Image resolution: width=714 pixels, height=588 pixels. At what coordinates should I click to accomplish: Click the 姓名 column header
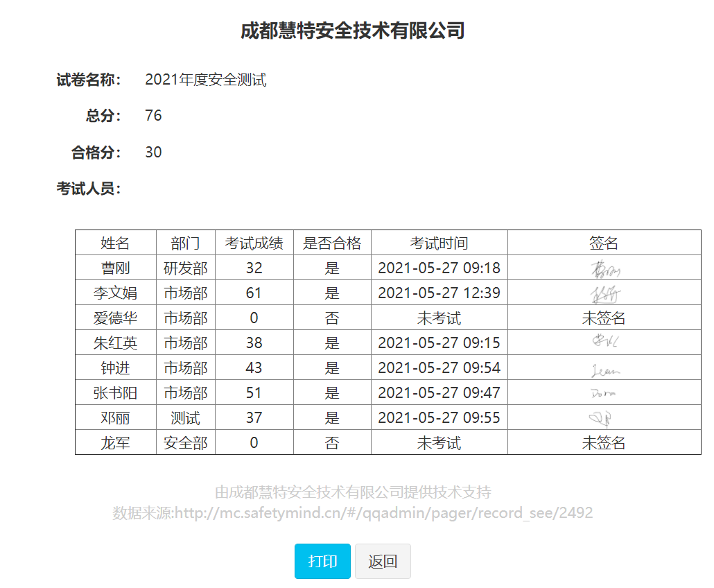(x=115, y=243)
